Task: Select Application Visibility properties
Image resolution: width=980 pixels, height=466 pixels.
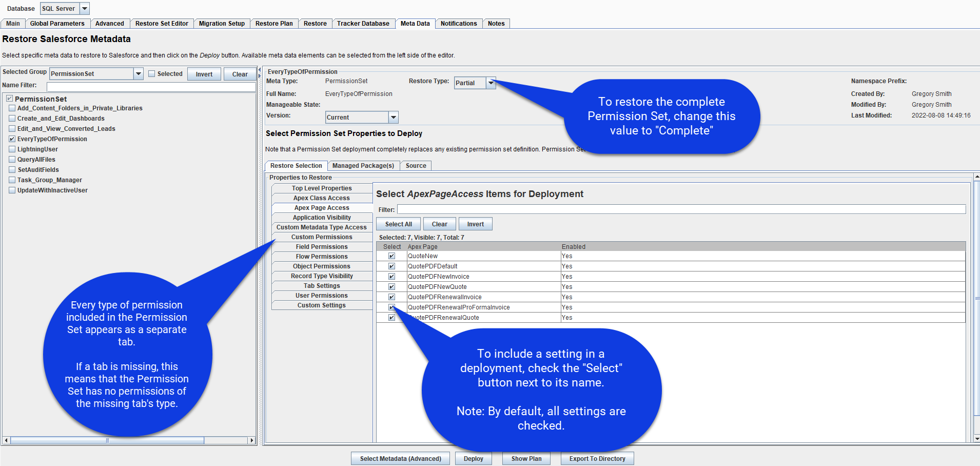Action: tap(322, 218)
